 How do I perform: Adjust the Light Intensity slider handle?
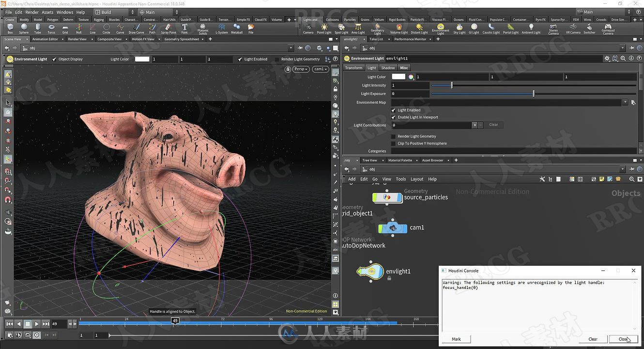click(452, 85)
